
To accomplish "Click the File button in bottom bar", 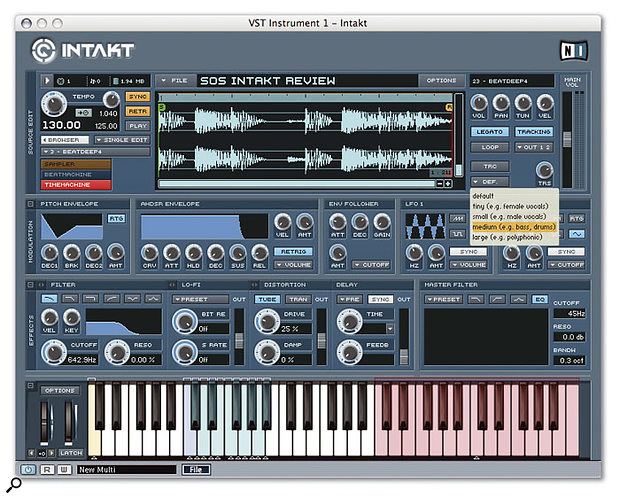I will 196,469.
